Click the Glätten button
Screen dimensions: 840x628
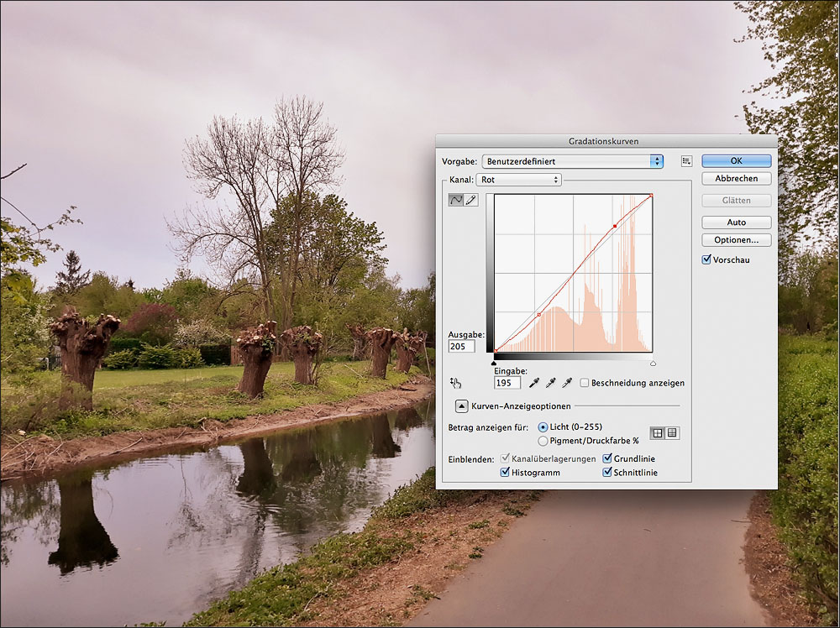tap(737, 200)
